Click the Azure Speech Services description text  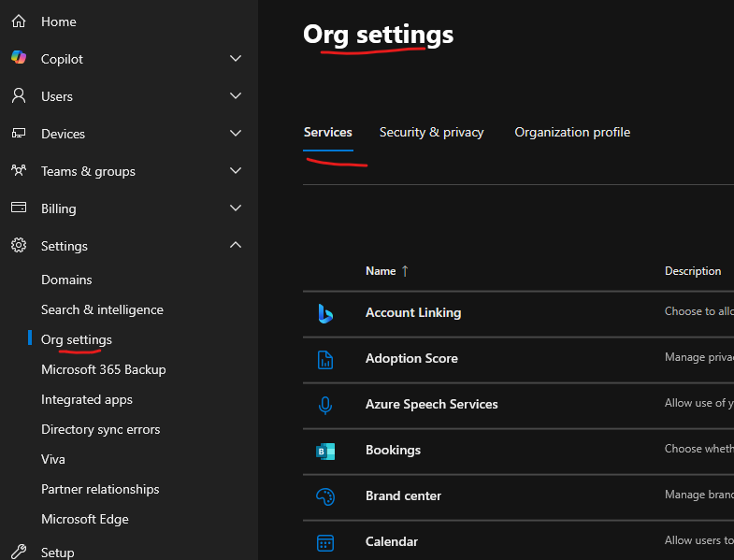click(x=699, y=403)
